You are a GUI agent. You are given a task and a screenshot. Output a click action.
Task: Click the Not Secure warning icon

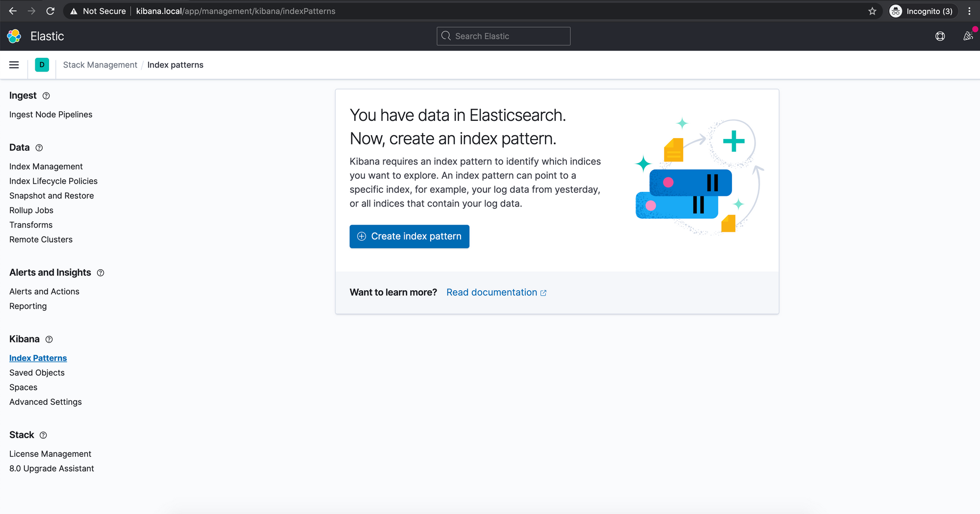pos(73,11)
